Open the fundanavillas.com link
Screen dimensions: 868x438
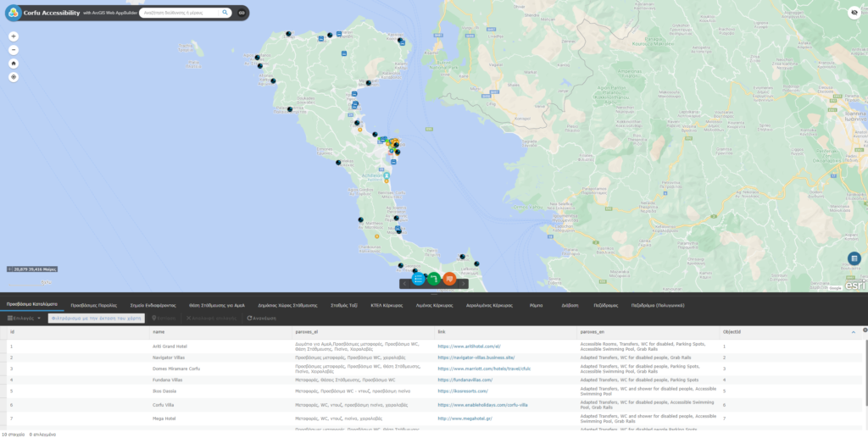tap(465, 380)
